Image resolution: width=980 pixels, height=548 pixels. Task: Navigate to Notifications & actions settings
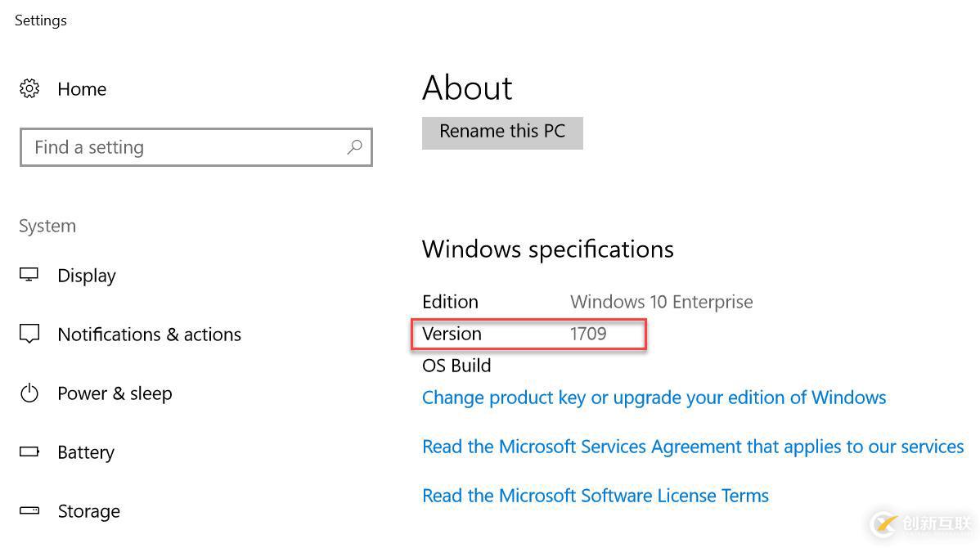pyautogui.click(x=149, y=334)
